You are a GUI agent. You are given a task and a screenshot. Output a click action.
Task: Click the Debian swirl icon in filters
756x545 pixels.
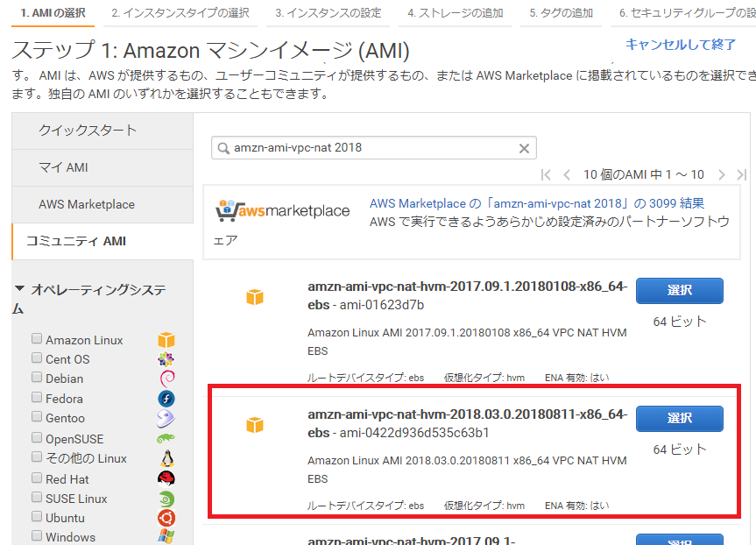coord(166,379)
